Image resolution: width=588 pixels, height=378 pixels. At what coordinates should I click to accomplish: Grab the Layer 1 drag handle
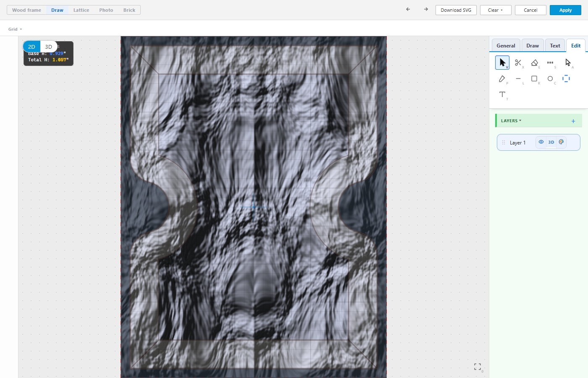pos(504,142)
